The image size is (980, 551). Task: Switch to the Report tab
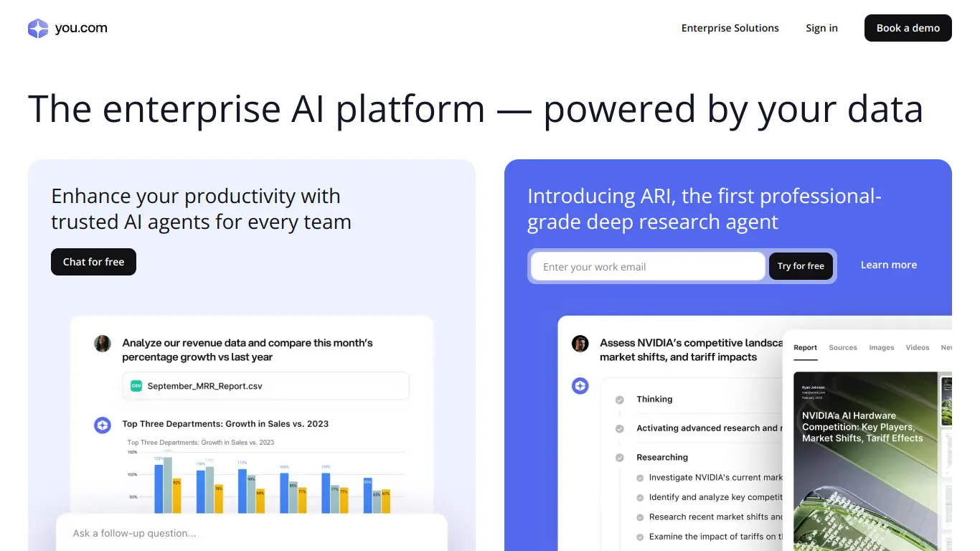(x=805, y=347)
